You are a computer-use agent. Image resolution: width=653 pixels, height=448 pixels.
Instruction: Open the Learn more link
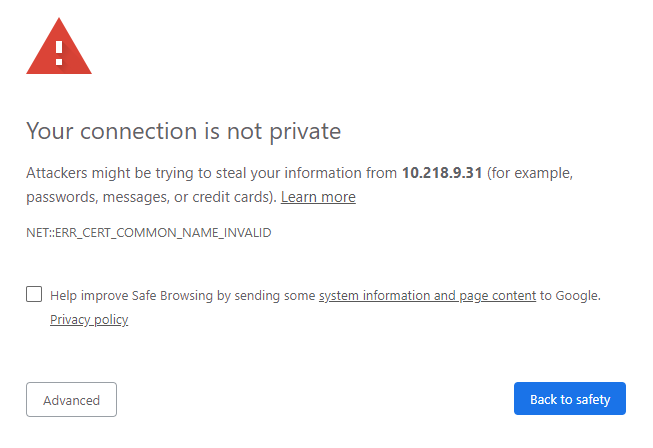tap(318, 197)
